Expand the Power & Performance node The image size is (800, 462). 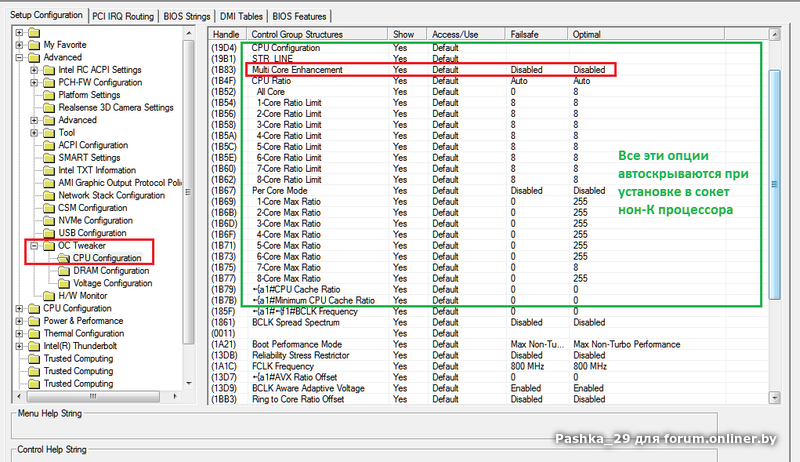coord(20,321)
